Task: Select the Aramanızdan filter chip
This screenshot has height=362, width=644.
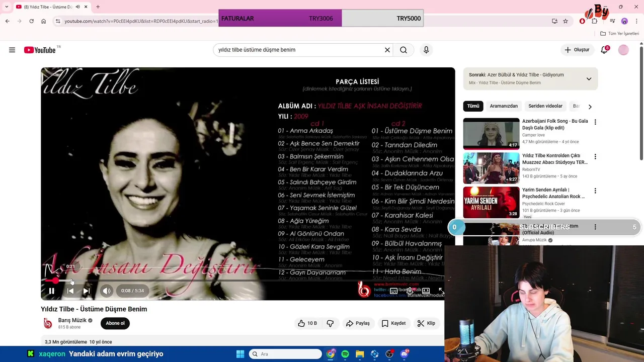Action: pyautogui.click(x=504, y=106)
